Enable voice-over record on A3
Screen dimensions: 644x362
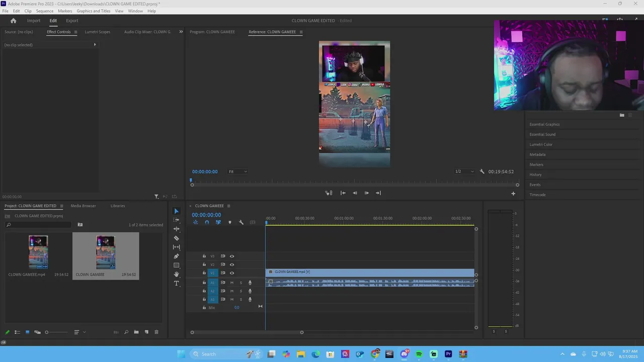(250, 300)
